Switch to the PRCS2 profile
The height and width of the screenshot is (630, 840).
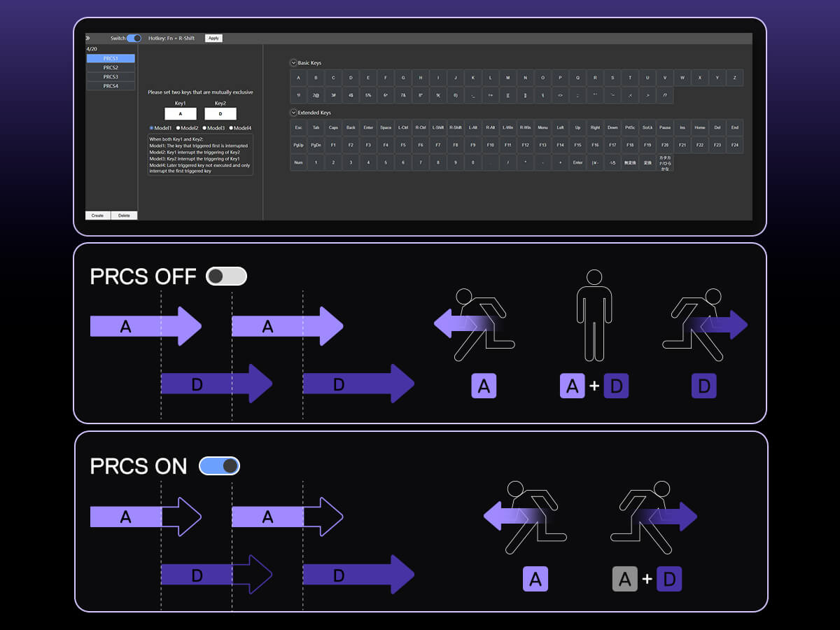pyautogui.click(x=111, y=68)
